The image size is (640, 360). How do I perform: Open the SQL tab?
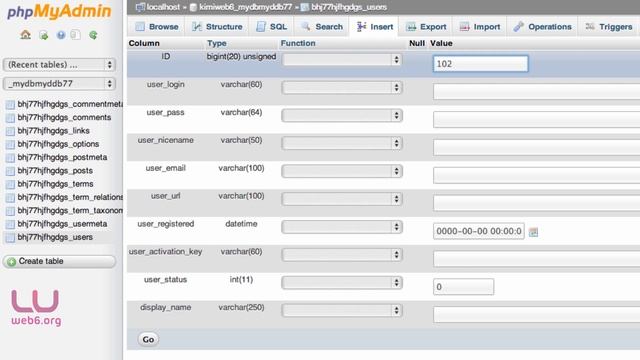point(271,27)
